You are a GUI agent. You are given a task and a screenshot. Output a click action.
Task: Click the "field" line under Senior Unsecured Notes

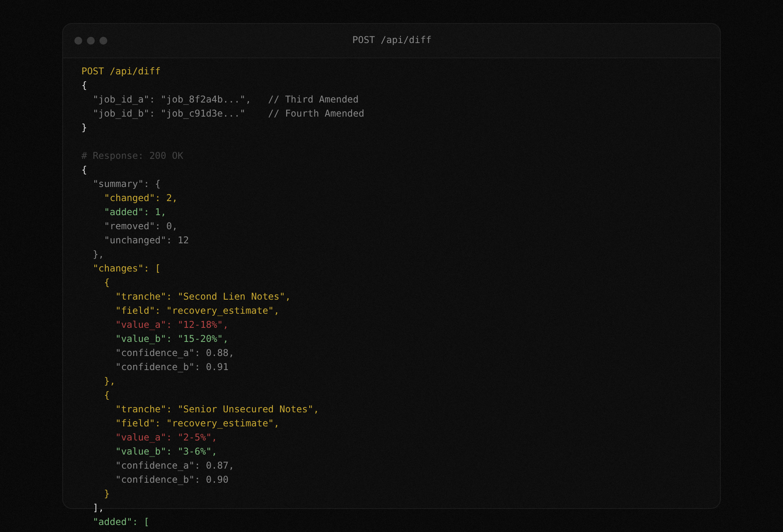tap(197, 424)
